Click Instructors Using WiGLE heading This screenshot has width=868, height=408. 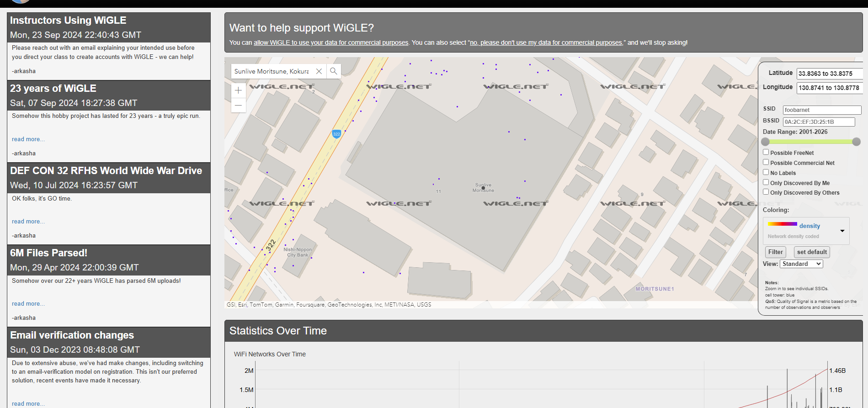[68, 20]
